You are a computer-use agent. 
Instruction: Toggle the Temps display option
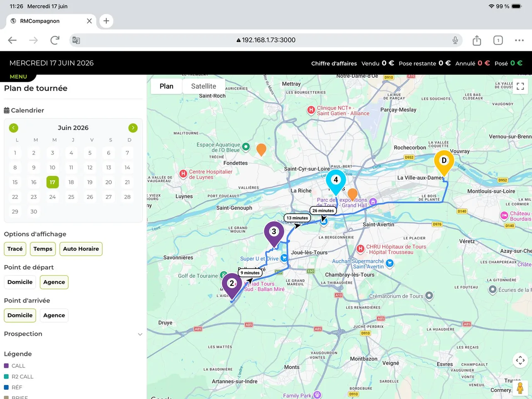coord(43,249)
